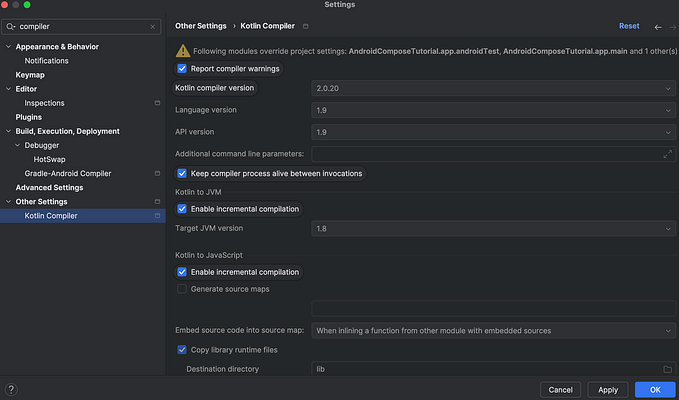This screenshot has height=400, width=679.
Task: Open the Kotlin compiler version dropdown
Action: click(493, 88)
